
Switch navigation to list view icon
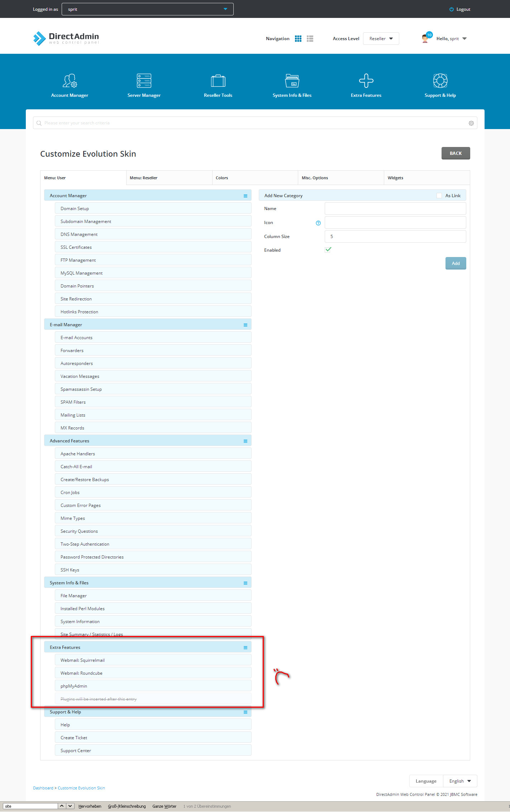coord(310,39)
